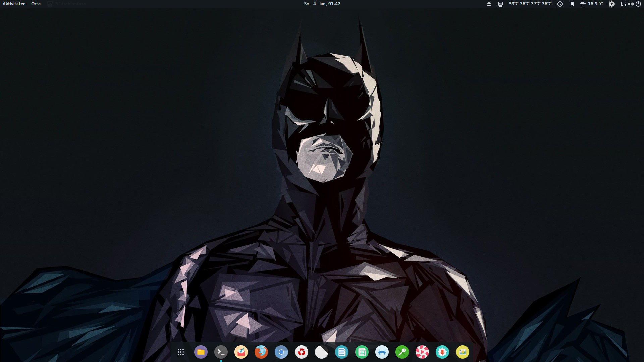Open the Show Applications grid
Screen dimensions: 644x362
click(180, 352)
